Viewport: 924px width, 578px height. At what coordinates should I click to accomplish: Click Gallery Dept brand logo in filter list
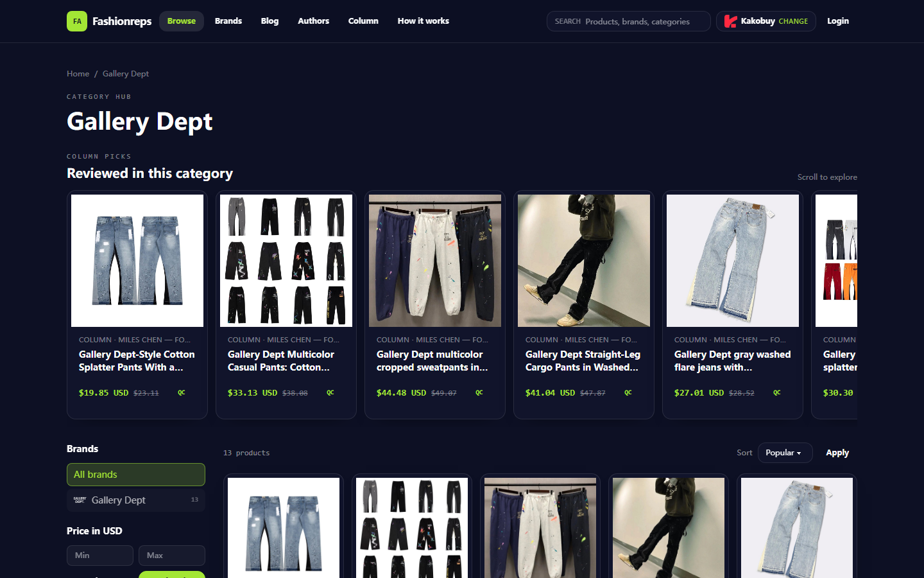coord(80,500)
